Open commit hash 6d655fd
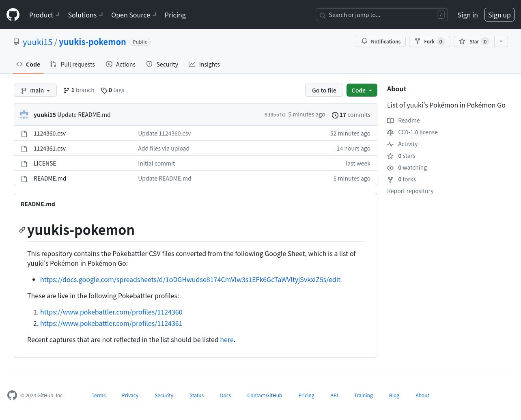The image size is (521, 420). coord(275,115)
